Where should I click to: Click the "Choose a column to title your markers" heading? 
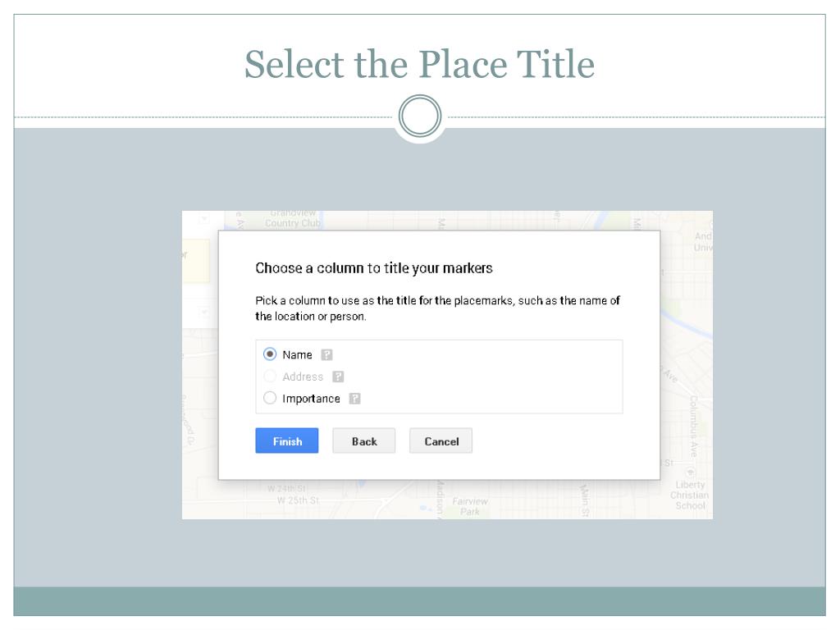(x=373, y=268)
